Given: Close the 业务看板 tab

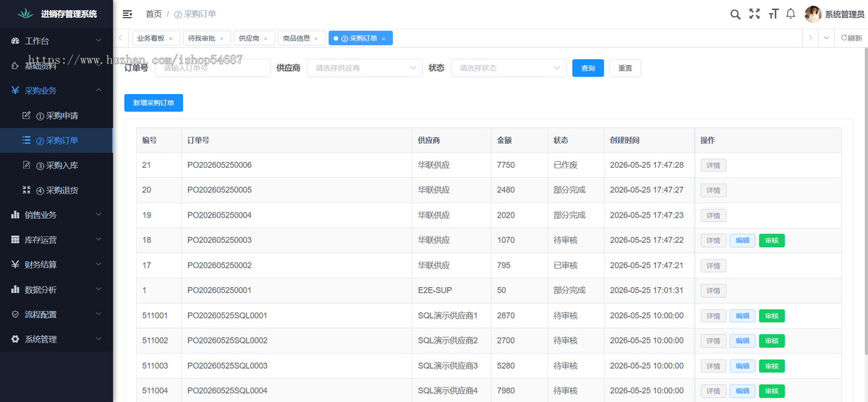Looking at the screenshot, I should (x=171, y=38).
